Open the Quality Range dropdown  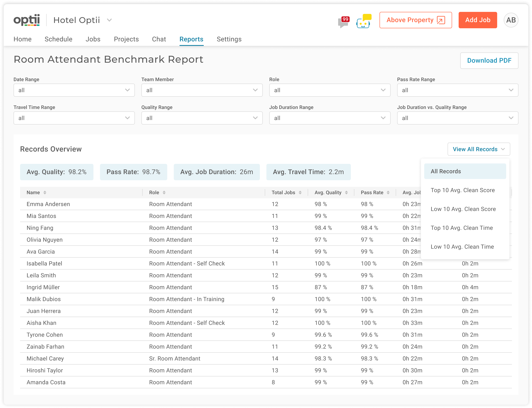202,118
